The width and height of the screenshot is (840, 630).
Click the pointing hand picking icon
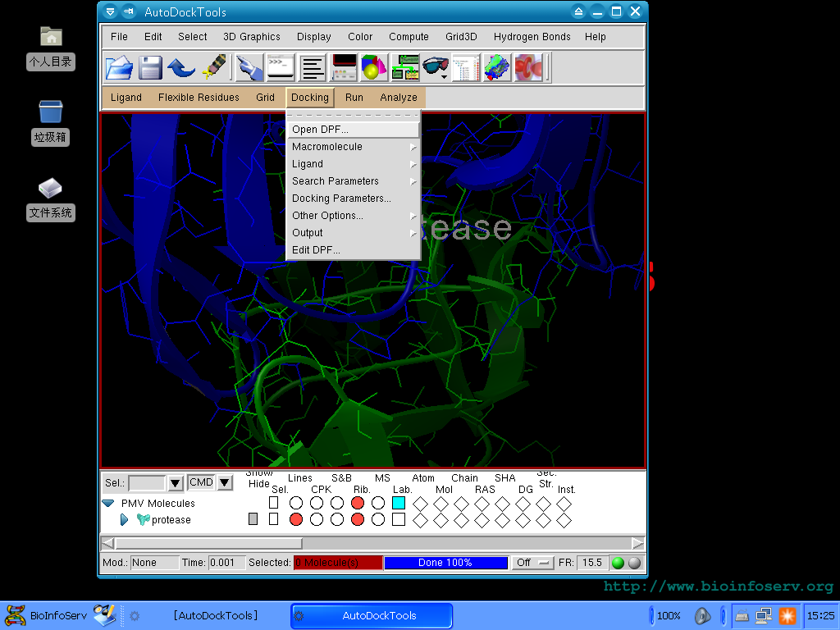coord(249,67)
